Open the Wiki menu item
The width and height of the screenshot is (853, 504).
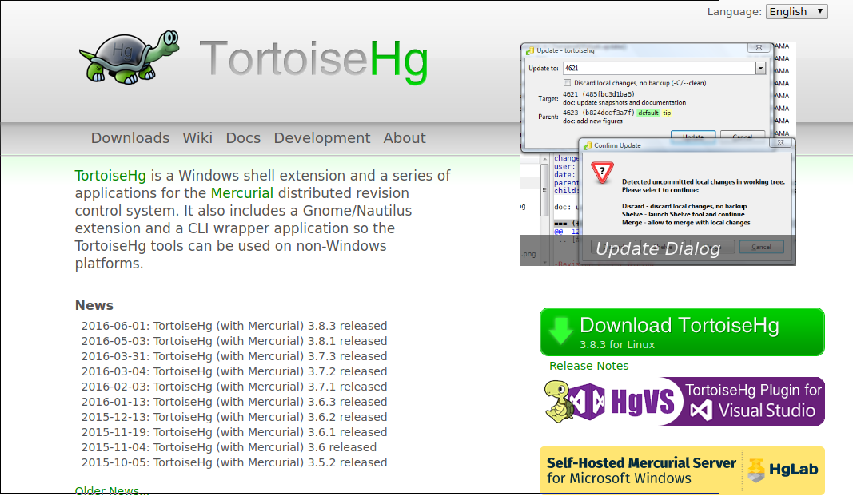(197, 138)
